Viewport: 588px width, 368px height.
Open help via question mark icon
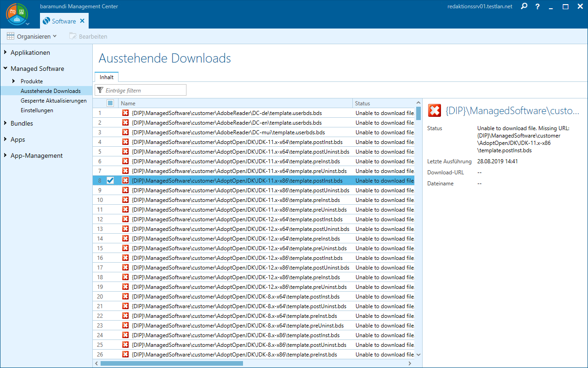[x=537, y=7]
